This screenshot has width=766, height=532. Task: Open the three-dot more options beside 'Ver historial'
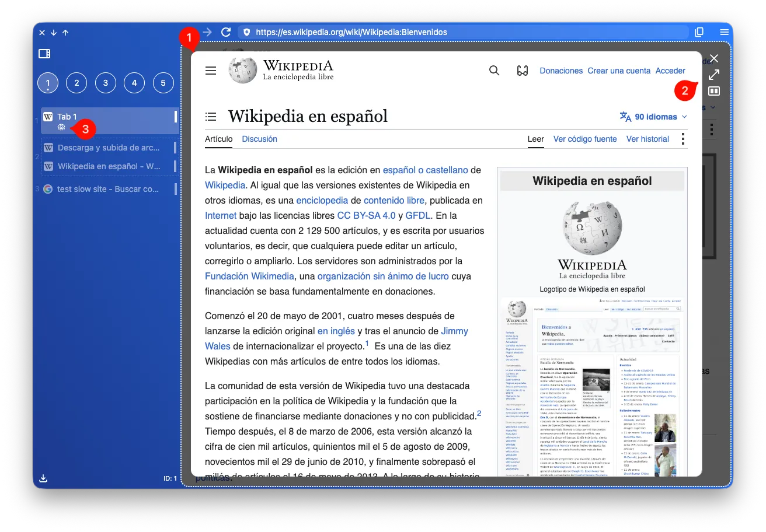click(683, 139)
